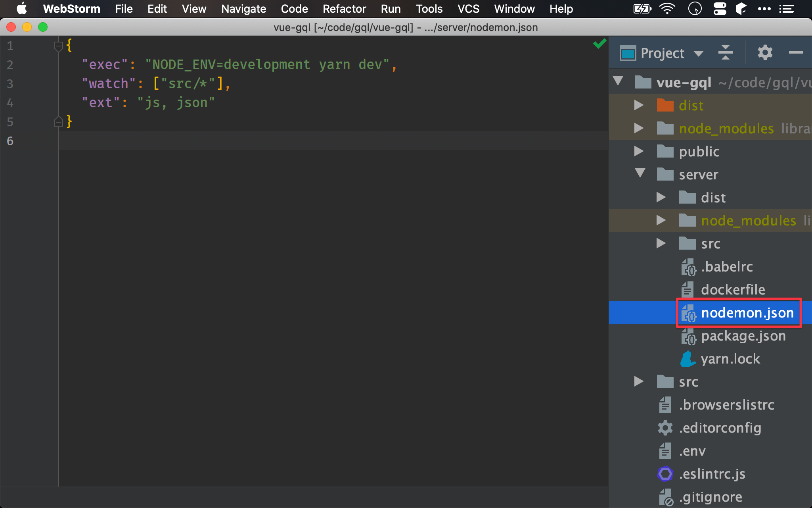Click the "watch" key in editor
Viewport: 812px width, 508px height.
(109, 83)
